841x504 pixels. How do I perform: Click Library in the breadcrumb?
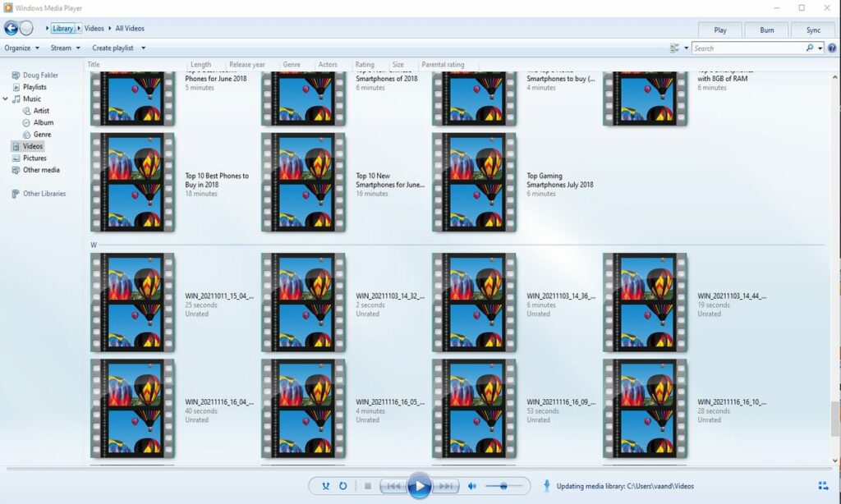coord(62,29)
